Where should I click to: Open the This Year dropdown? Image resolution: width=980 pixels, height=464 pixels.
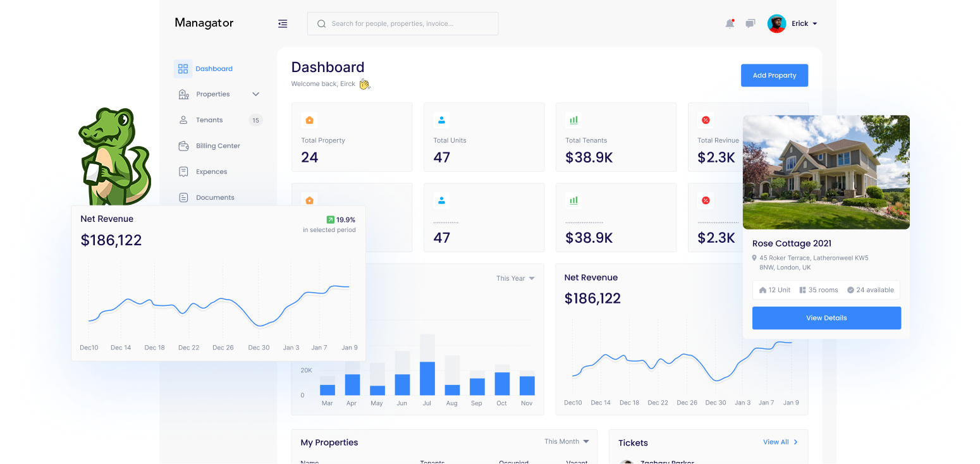click(x=515, y=278)
